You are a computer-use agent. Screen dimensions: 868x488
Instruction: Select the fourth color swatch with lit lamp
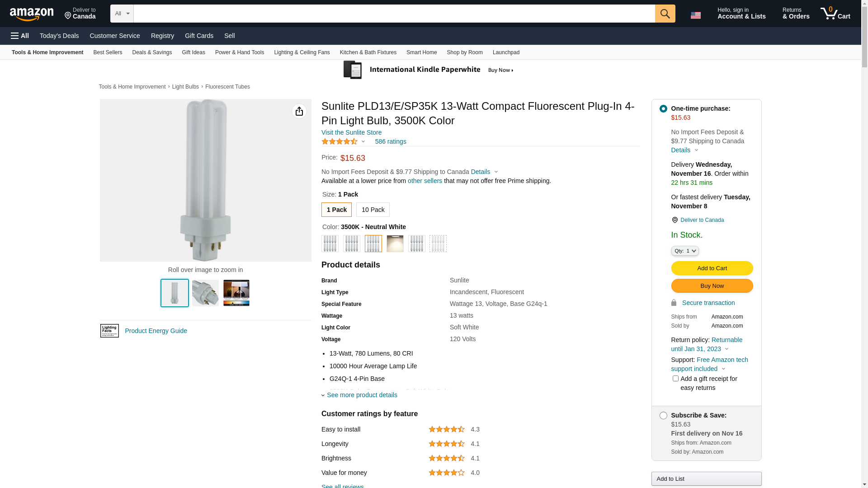click(x=395, y=244)
